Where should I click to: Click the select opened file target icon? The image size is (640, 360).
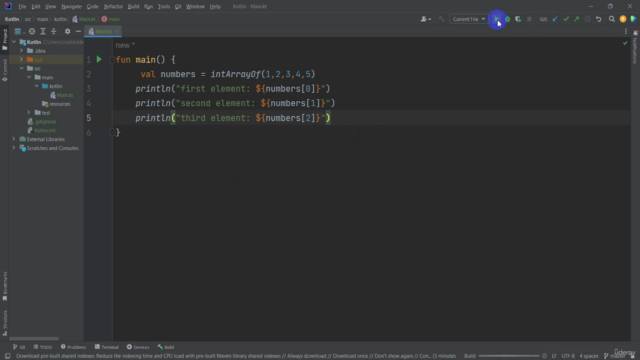coord(32,31)
